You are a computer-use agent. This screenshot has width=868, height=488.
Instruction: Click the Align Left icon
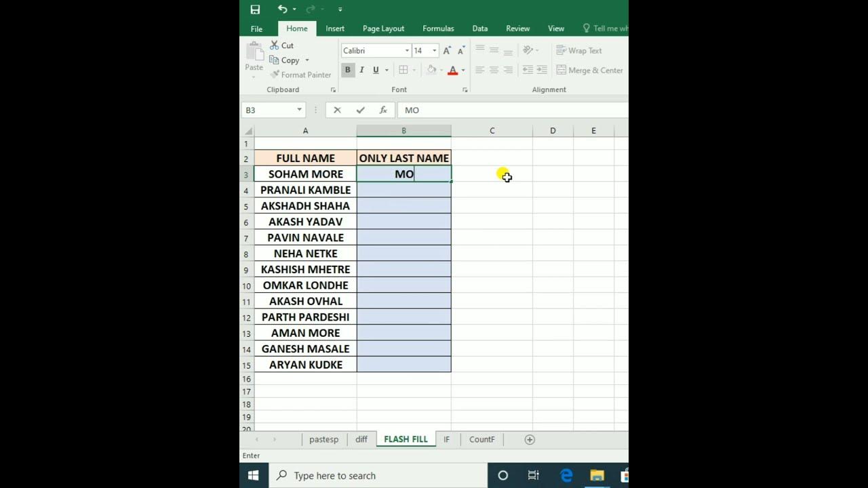[480, 70]
